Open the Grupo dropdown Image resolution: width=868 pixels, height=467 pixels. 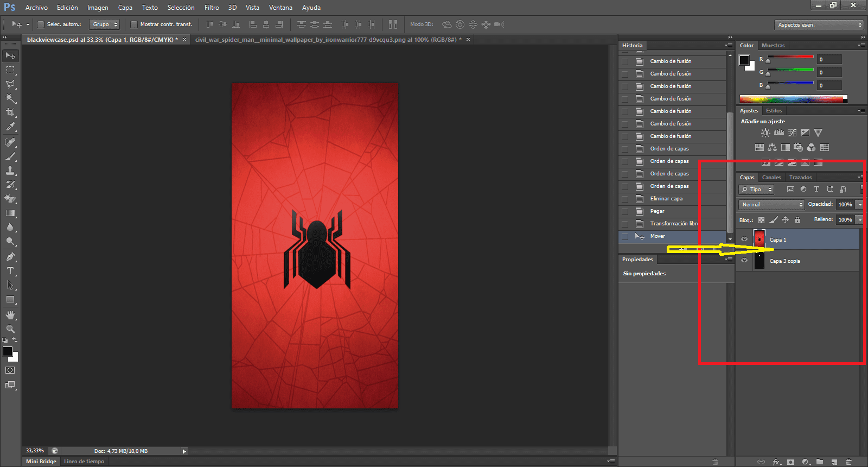[104, 24]
